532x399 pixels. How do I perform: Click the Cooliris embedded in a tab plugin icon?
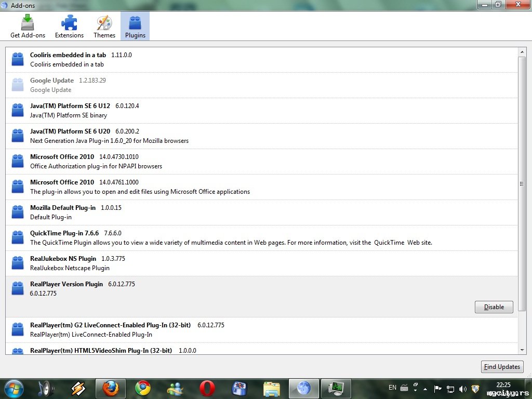tap(18, 59)
